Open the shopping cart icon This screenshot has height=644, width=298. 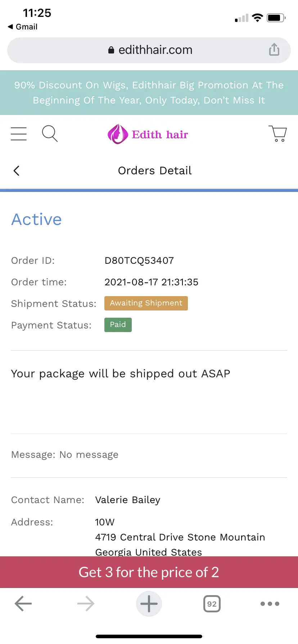tap(277, 134)
